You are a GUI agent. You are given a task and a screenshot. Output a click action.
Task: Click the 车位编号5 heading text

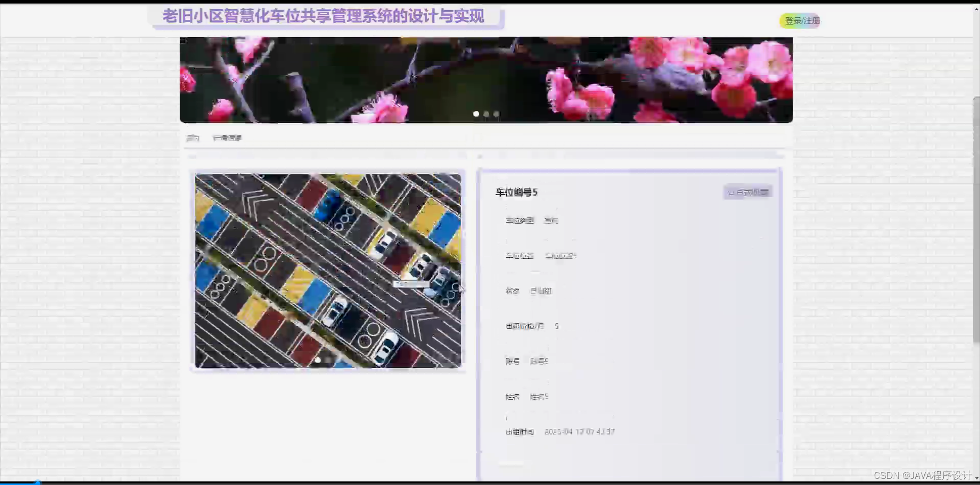click(516, 192)
